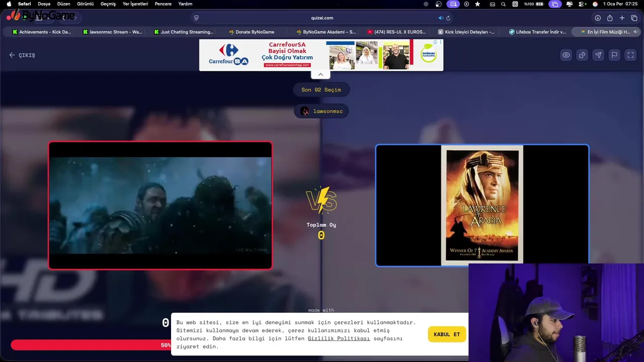Open the reader view icon
The height and width of the screenshot is (362, 644).
pos(196,18)
